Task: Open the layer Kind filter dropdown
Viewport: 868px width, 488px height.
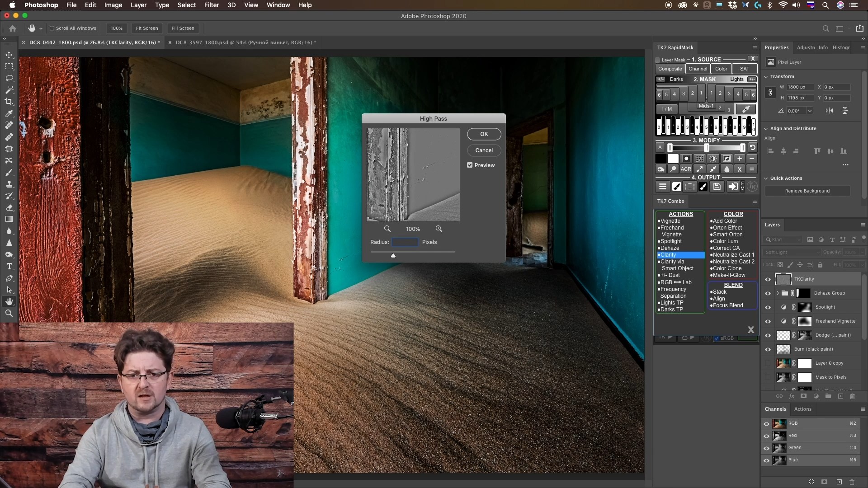Action: (x=783, y=240)
